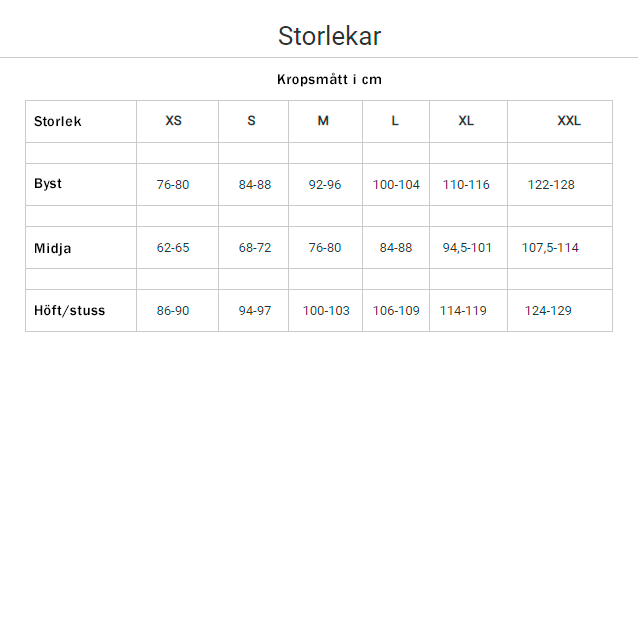Click the Höft/stuss value 100-103
The width and height of the screenshot is (638, 638).
coord(326,311)
